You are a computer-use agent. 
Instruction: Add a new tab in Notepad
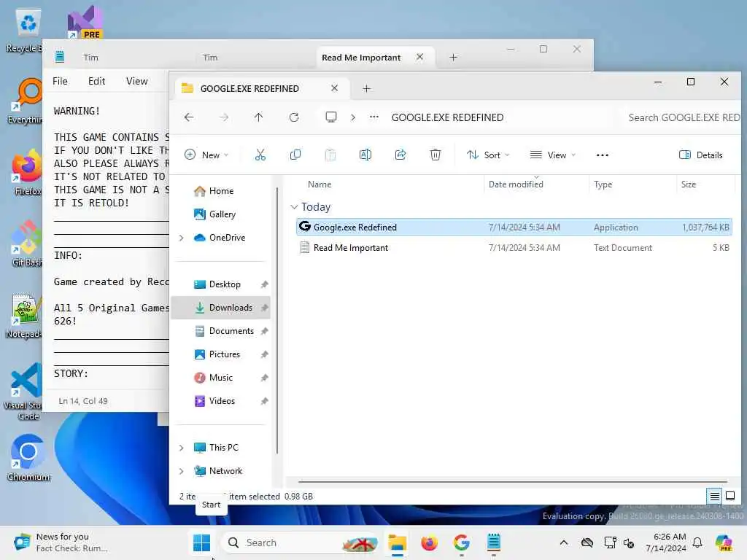point(453,57)
